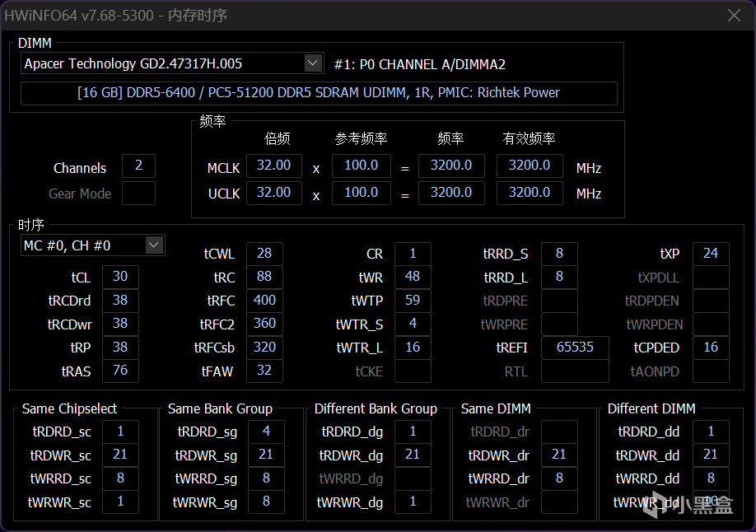Expand the MC #0, CH #0 channel dropdown
Screen dimensions: 756x532
154,245
